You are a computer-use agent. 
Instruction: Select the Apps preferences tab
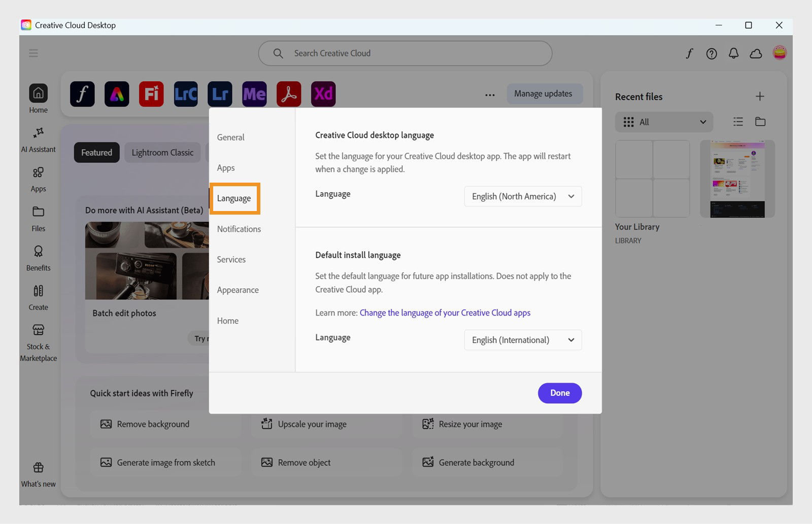pos(226,168)
